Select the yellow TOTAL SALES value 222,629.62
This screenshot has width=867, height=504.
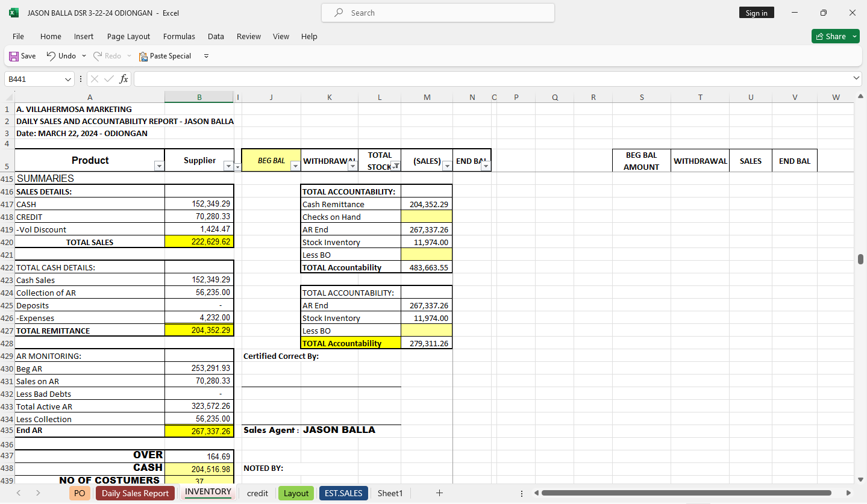point(199,242)
